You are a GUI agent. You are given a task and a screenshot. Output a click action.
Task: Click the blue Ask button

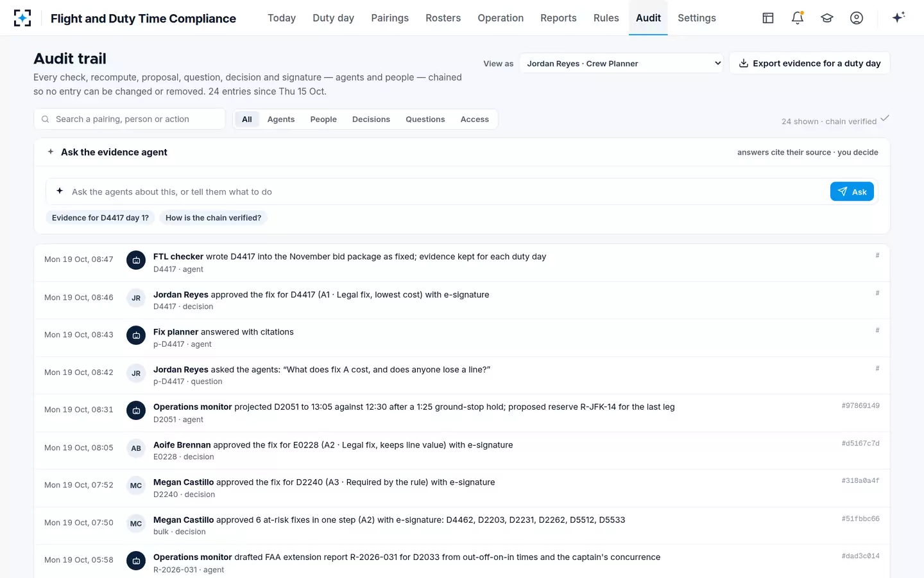click(x=852, y=191)
